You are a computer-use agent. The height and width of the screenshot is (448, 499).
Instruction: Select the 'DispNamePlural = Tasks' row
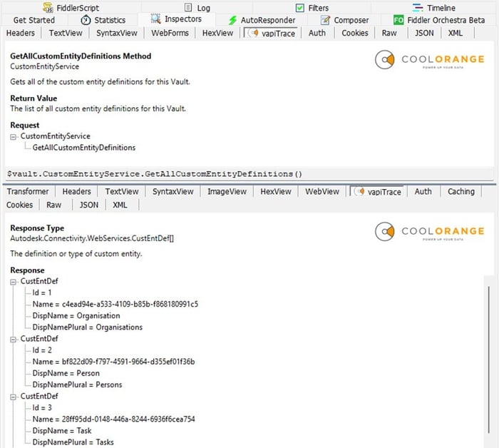pyautogui.click(x=73, y=442)
